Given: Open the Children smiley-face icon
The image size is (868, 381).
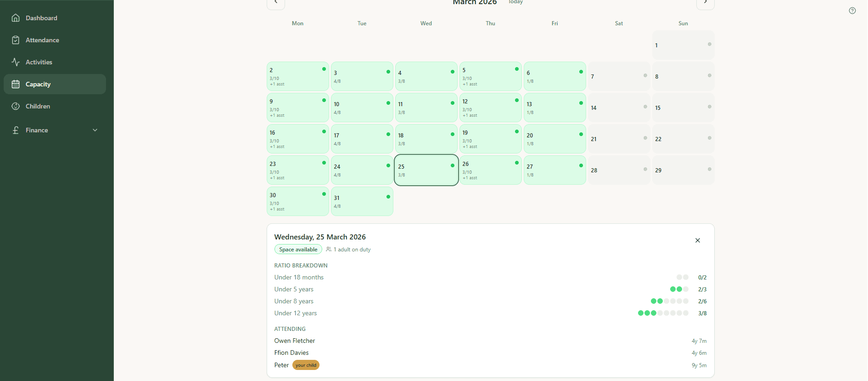Looking at the screenshot, I should point(16,106).
